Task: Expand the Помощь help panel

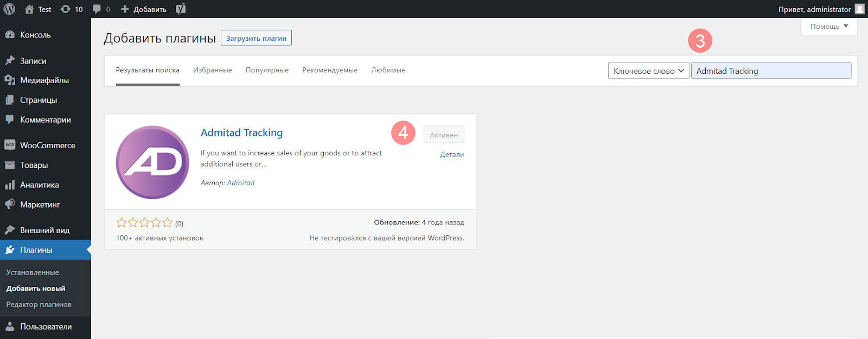Action: (828, 26)
